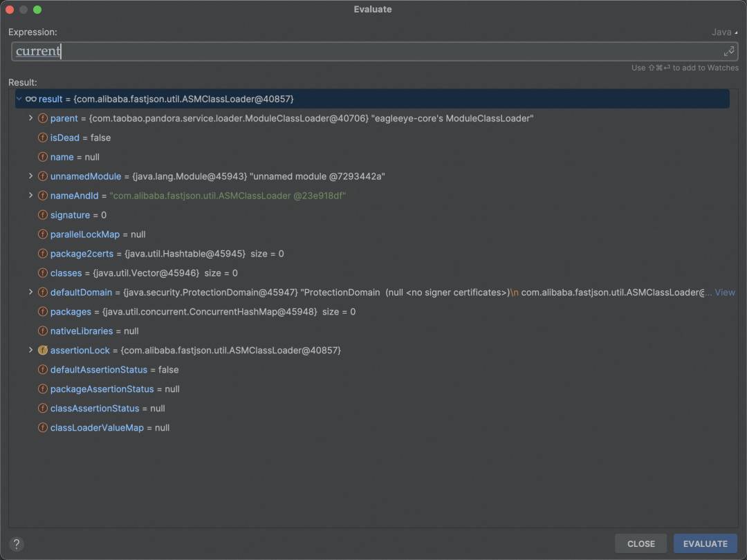Image resolution: width=747 pixels, height=560 pixels.
Task: Expand the assertionLock node
Action: point(30,350)
